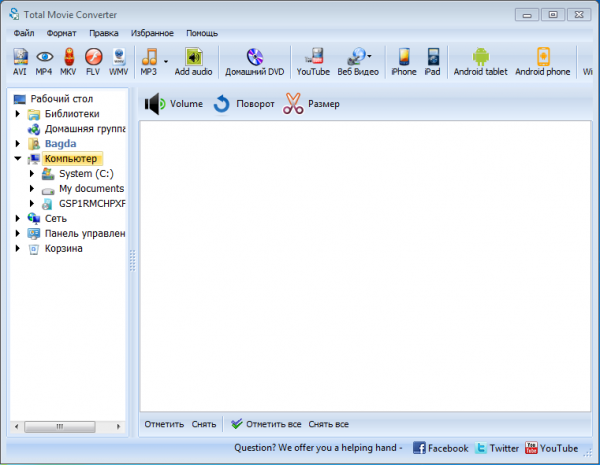Click the empty file list area

tap(365, 266)
